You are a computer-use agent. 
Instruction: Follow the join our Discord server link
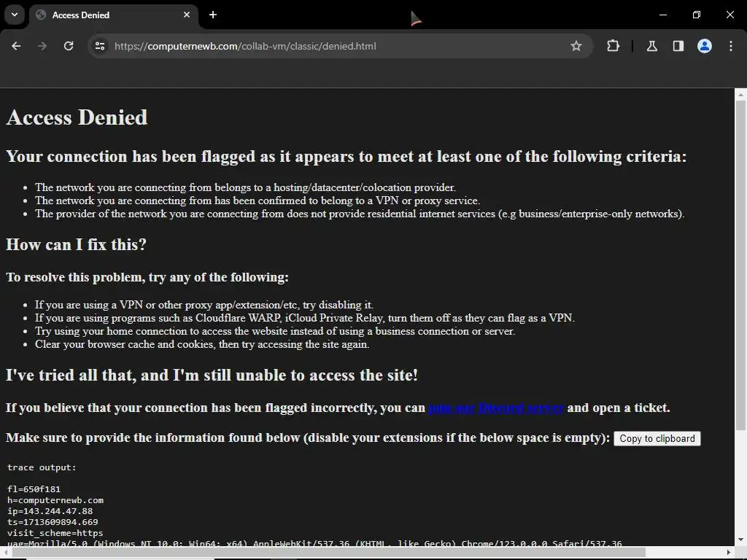[x=496, y=408]
